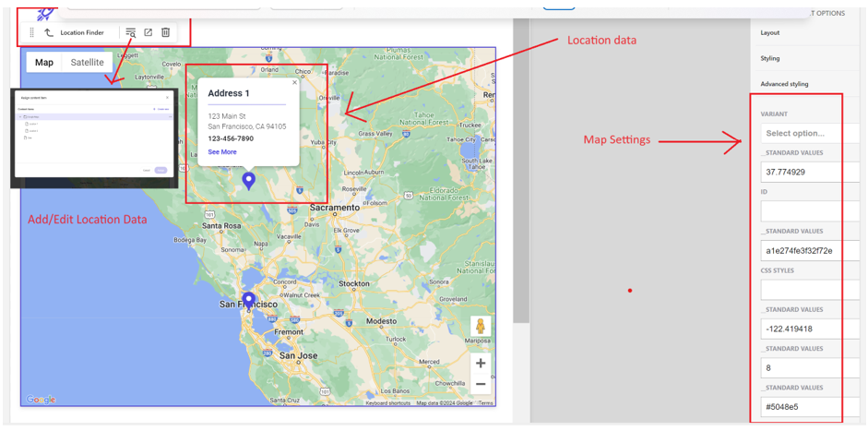The image size is (868, 431).
Task: Click the Address 1 heading in popup
Action: [x=229, y=93]
